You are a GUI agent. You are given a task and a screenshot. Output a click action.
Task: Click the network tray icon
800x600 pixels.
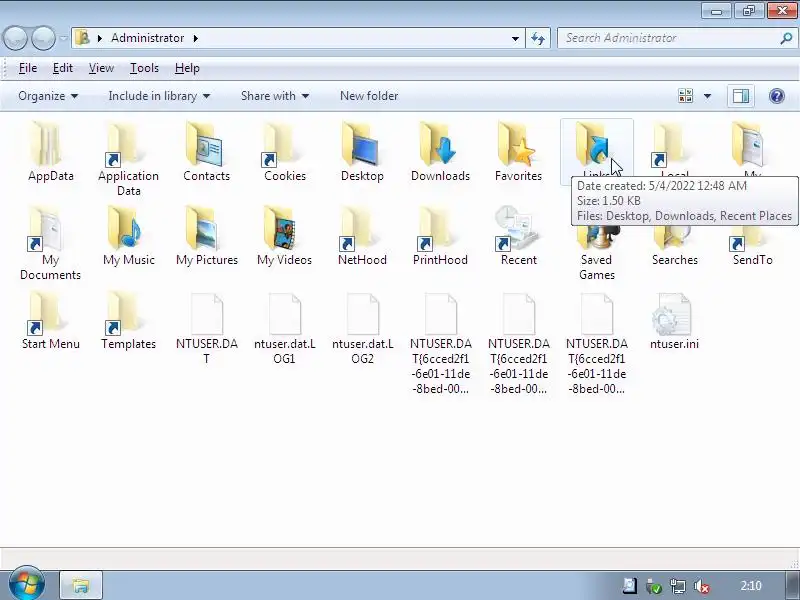click(x=678, y=586)
